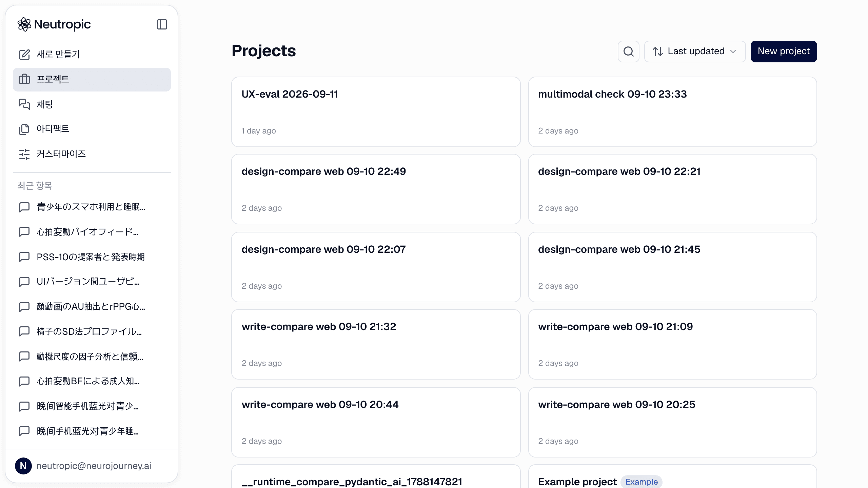Click the 아티팩트 documents icon
Viewport: 868px width, 488px height.
click(24, 129)
